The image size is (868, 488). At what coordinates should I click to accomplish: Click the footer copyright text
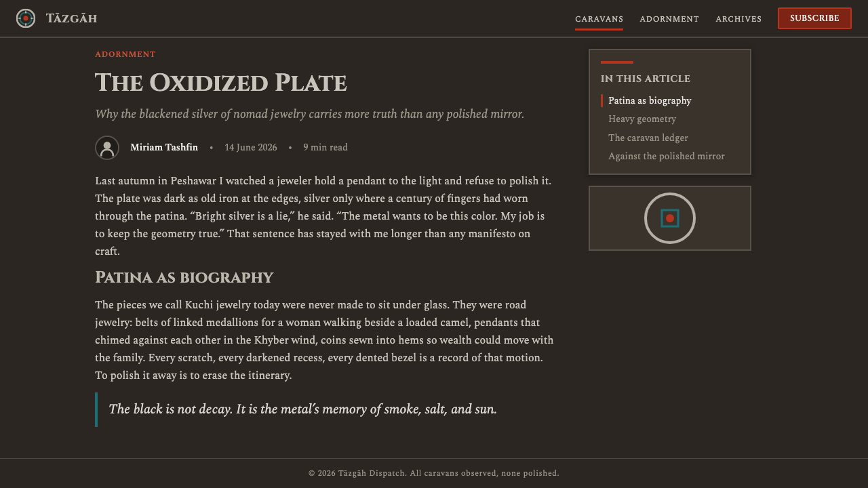[434, 473]
